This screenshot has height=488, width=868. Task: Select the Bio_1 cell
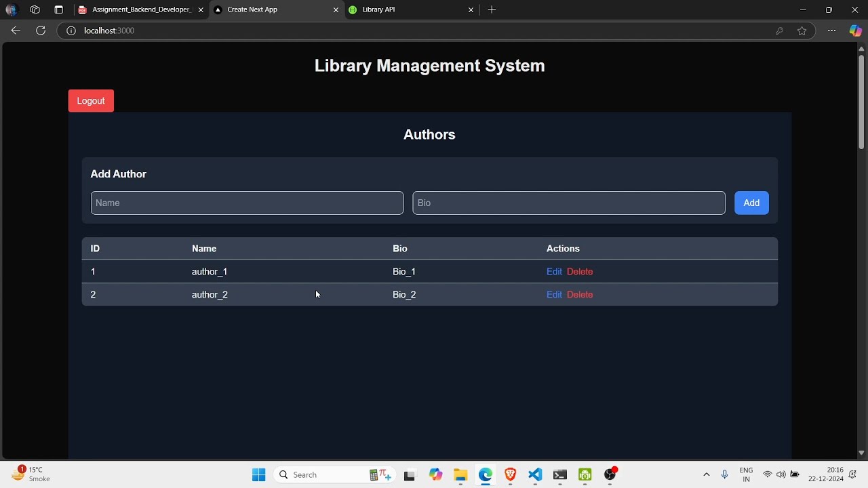404,272
